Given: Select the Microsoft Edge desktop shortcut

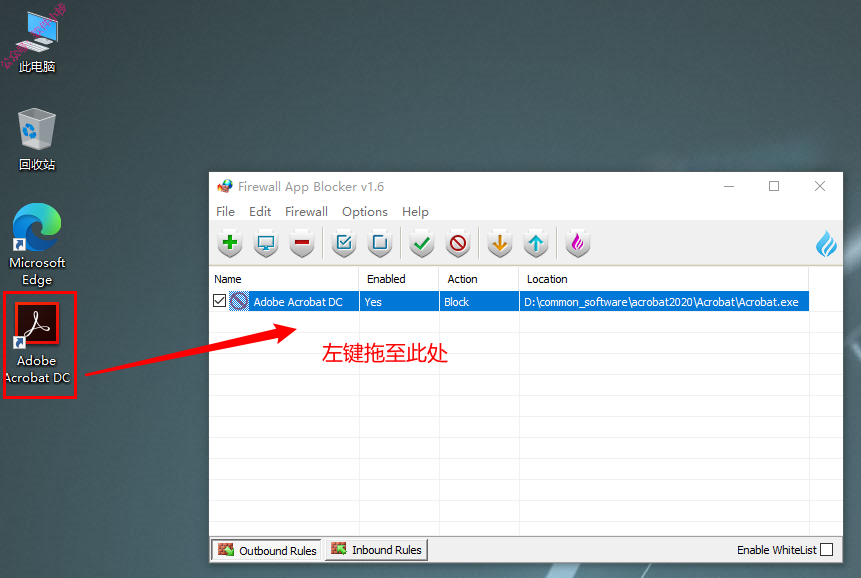Looking at the screenshot, I should (37, 244).
